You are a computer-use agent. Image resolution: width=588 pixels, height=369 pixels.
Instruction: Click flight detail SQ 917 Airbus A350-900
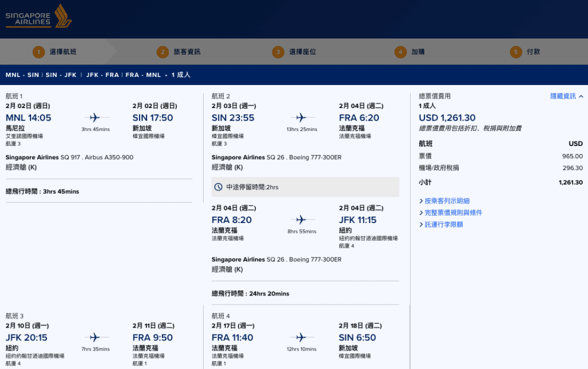tap(69, 157)
